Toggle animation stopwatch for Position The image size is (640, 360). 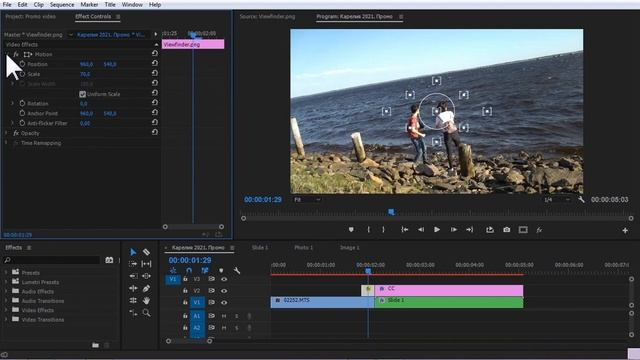[22, 64]
